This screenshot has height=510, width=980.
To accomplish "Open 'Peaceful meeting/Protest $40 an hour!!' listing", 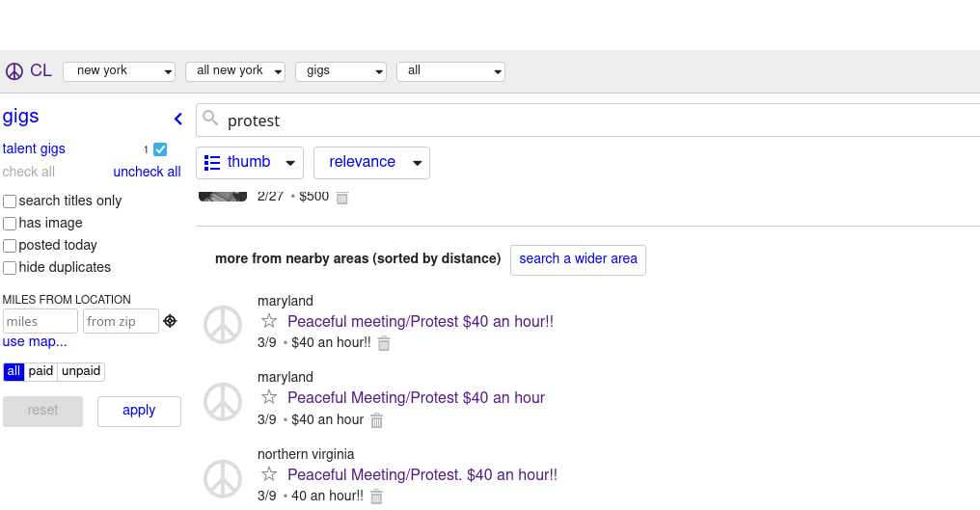I will point(420,321).
